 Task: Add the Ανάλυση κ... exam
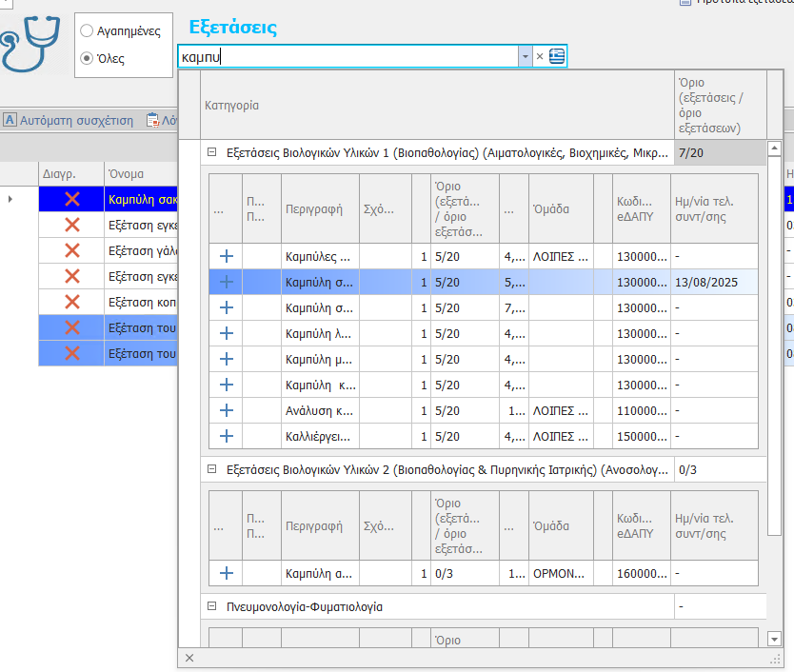(227, 410)
